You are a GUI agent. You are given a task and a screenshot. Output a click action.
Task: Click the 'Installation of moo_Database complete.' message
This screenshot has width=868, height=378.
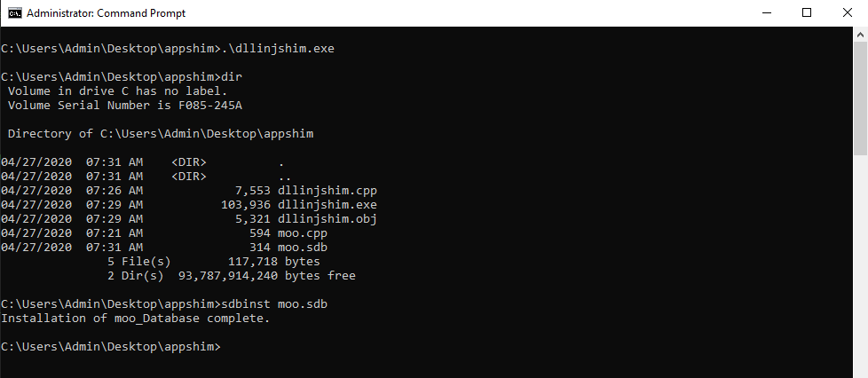(135, 319)
